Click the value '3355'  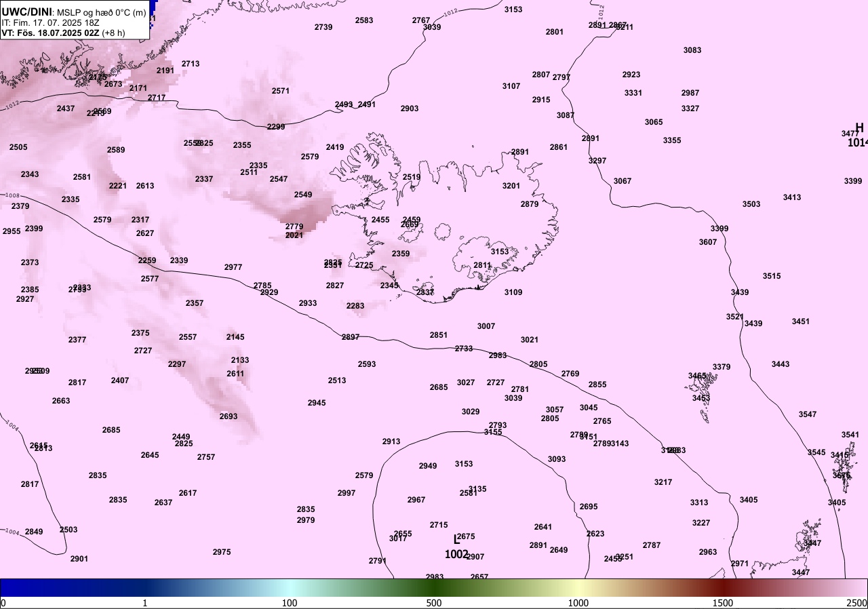tap(672, 140)
